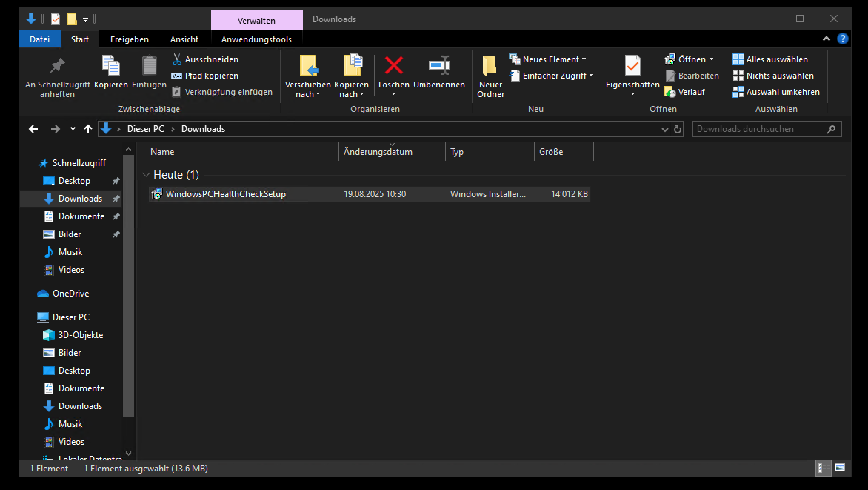Go up one folder level

point(88,129)
